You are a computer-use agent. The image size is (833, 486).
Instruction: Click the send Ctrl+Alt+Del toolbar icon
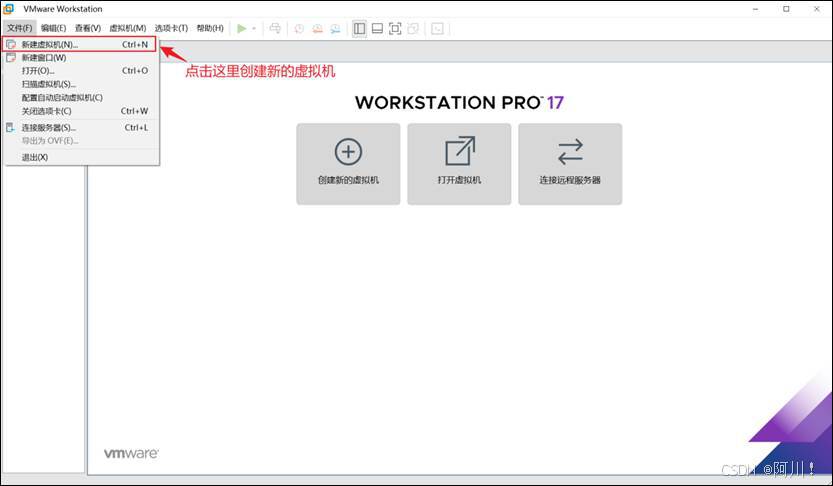click(275, 29)
